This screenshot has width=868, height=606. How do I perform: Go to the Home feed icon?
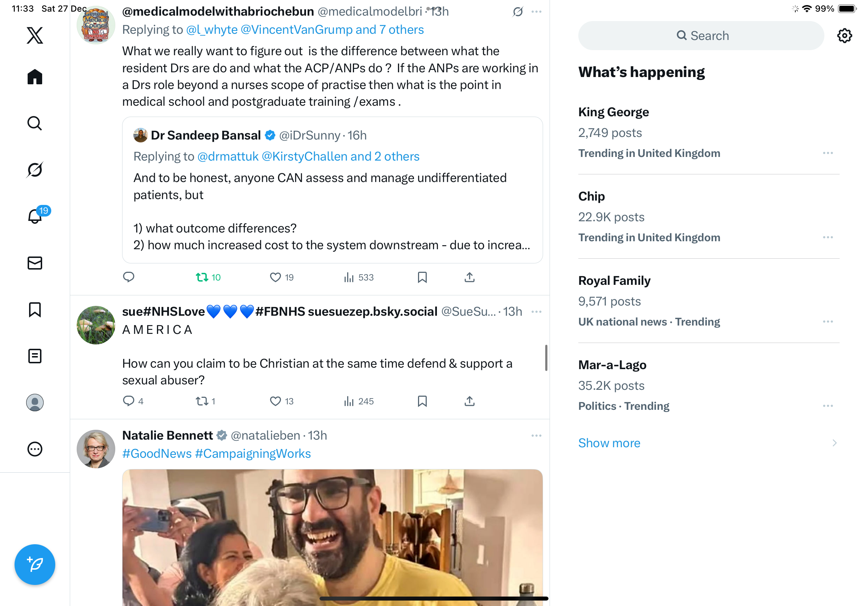pyautogui.click(x=35, y=77)
